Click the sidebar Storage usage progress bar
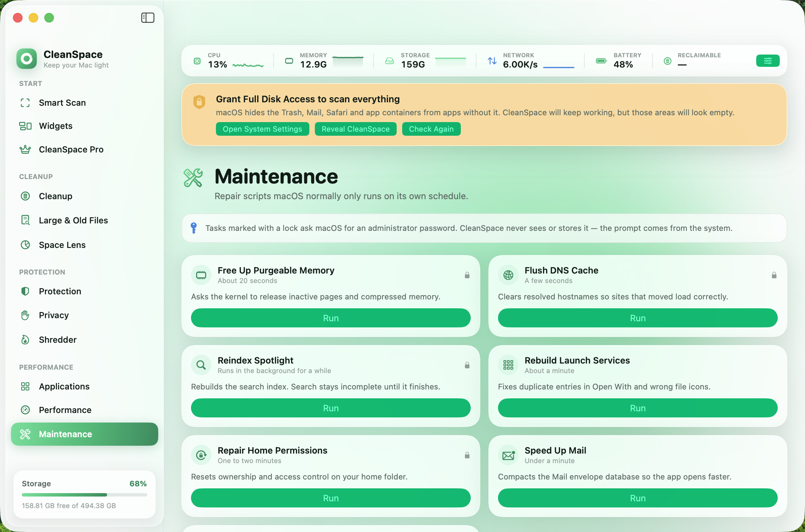Viewport: 805px width, 532px height. tap(85, 495)
